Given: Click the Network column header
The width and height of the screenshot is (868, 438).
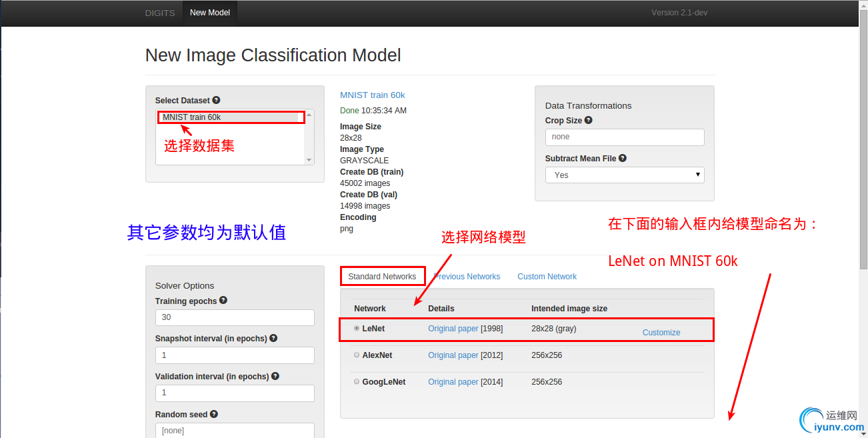Looking at the screenshot, I should click(370, 309).
